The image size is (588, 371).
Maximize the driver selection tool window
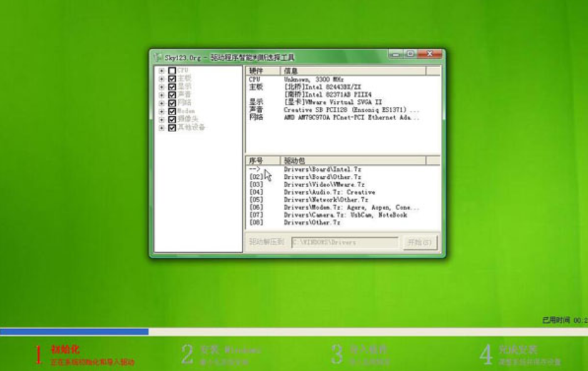click(x=410, y=55)
